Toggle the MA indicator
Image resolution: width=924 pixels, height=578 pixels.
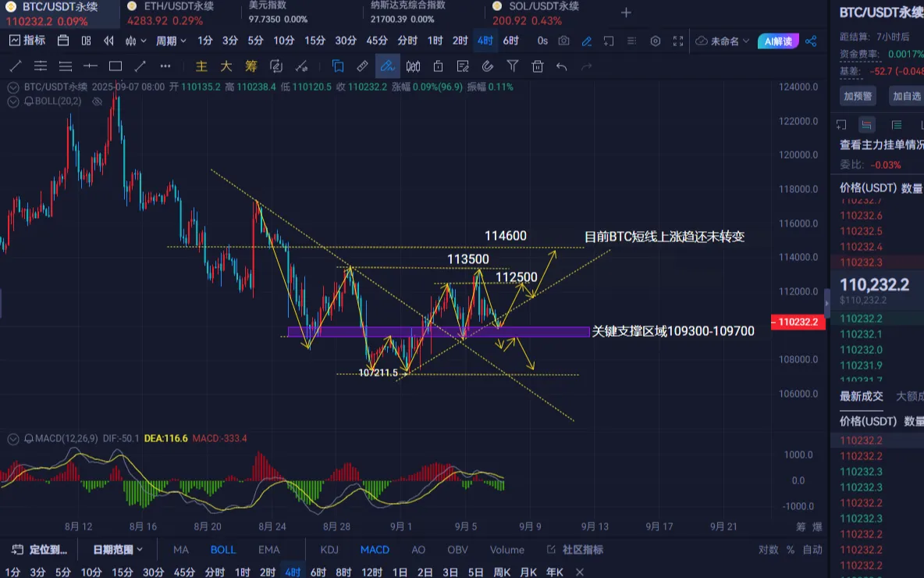coord(181,550)
